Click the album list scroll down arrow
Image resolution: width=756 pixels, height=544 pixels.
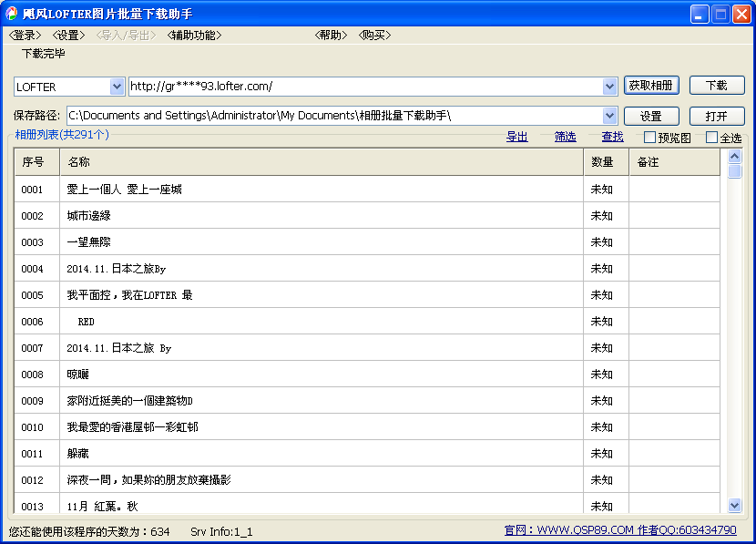click(x=734, y=506)
